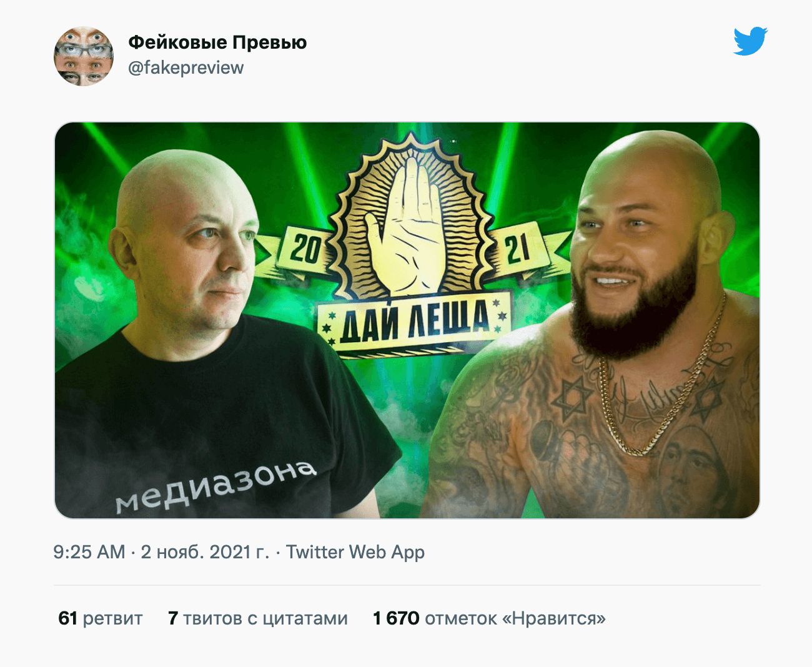
Task: Click the ДАЙ ЛЕЩА banner text
Action: coord(415,322)
